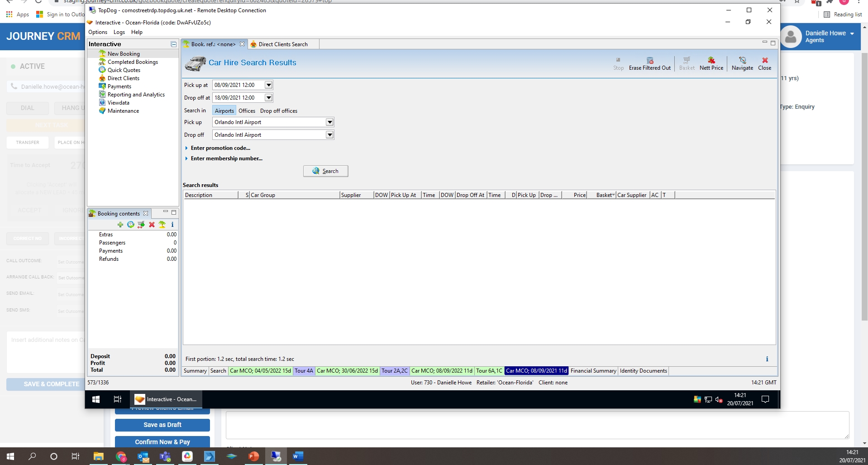The height and width of the screenshot is (465, 868).
Task: Open the remote desktop Start menu
Action: pyautogui.click(x=96, y=399)
